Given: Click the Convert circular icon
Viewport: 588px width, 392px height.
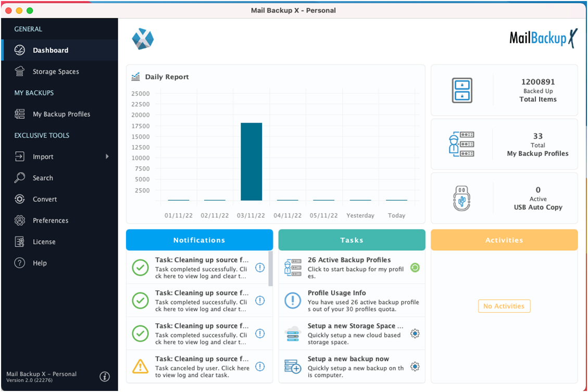Looking at the screenshot, I should 19,199.
